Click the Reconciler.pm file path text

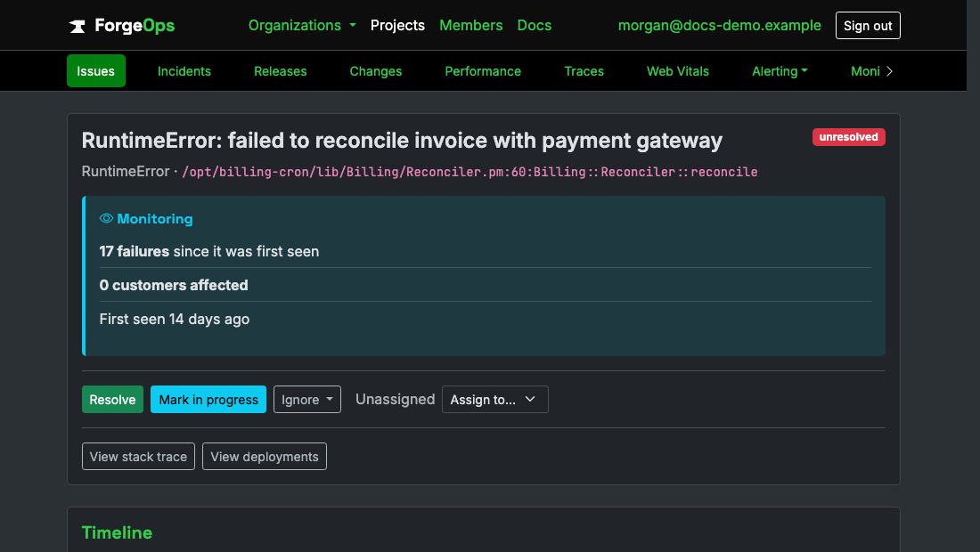point(470,172)
